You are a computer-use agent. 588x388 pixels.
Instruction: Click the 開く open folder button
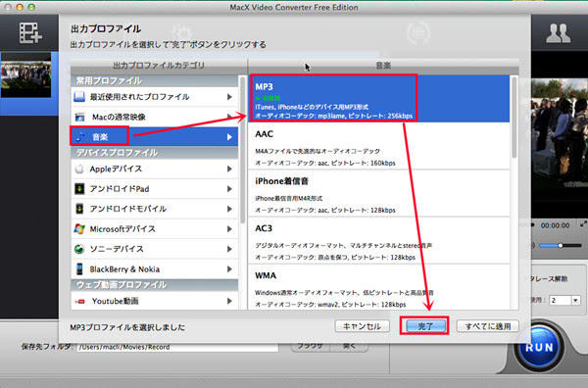pos(349,347)
